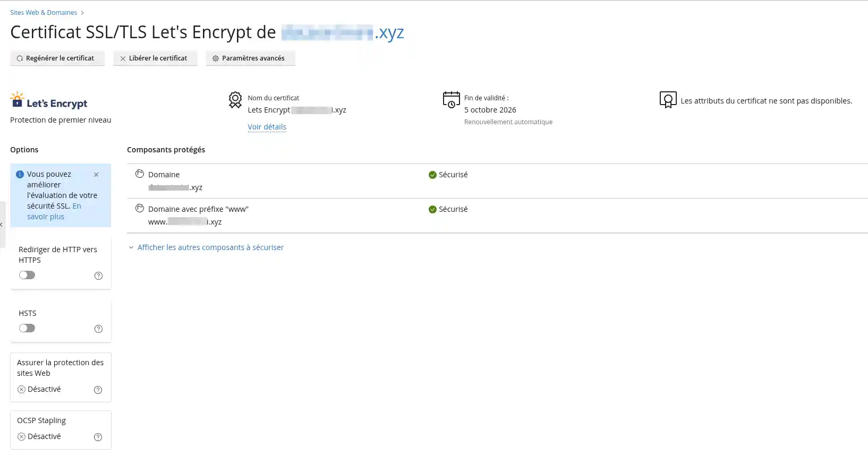
Task: Click the 'Domaine' row label
Action: pyautogui.click(x=164, y=175)
